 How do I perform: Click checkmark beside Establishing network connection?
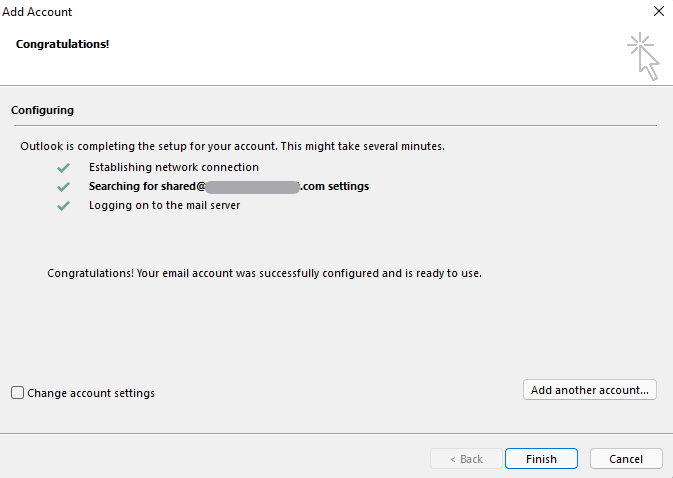pyautogui.click(x=64, y=168)
